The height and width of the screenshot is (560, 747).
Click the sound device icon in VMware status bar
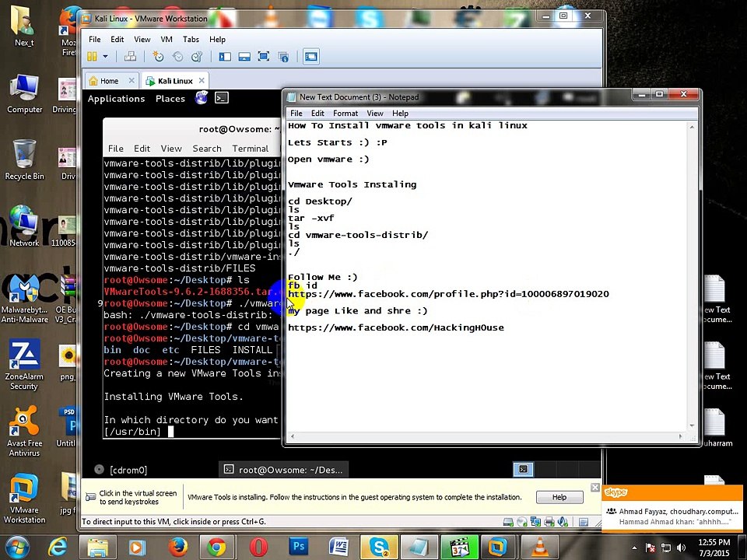pyautogui.click(x=563, y=522)
